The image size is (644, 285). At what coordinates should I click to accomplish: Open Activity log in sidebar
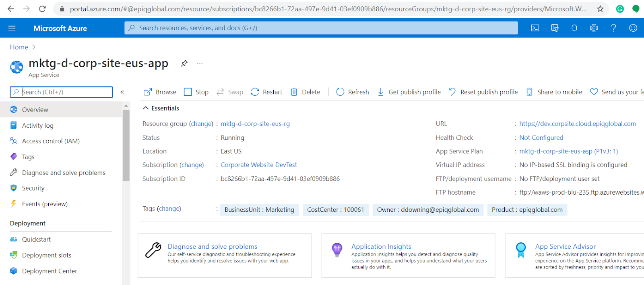click(x=37, y=125)
